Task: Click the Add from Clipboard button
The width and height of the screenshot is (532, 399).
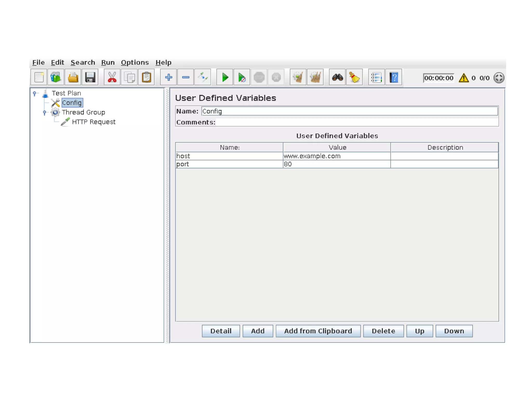Action: [318, 331]
